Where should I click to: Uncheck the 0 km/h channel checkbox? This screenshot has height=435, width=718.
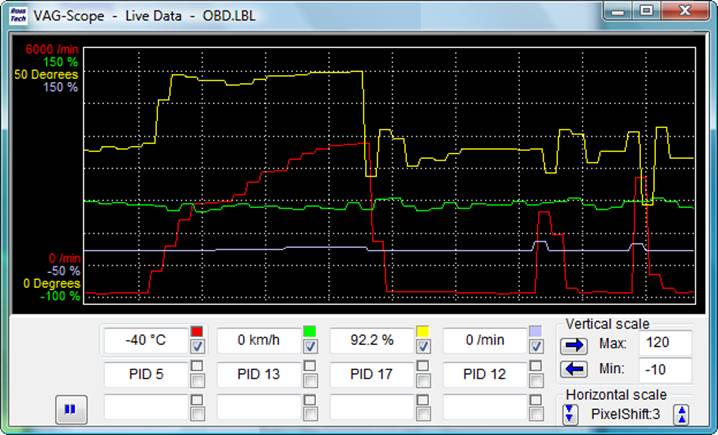pos(310,346)
